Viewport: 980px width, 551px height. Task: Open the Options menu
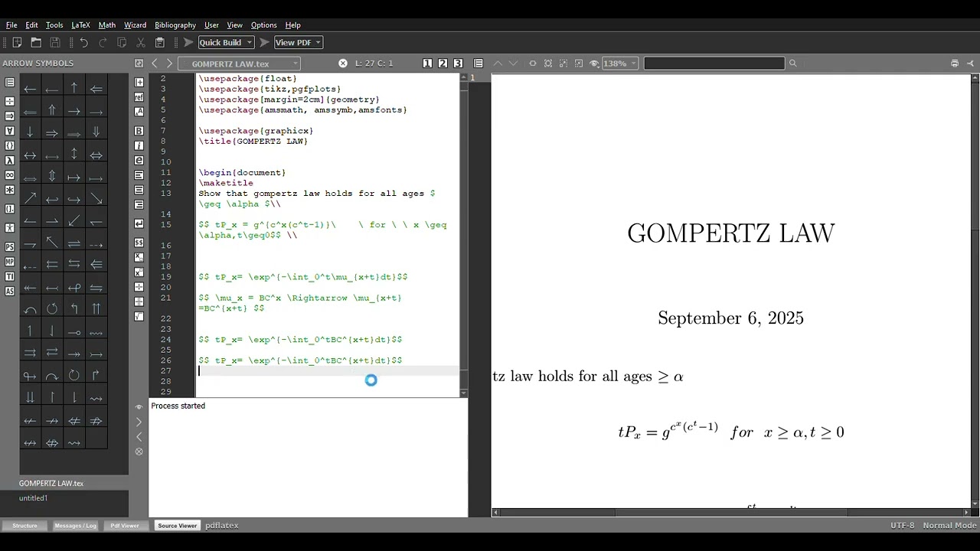click(x=264, y=25)
